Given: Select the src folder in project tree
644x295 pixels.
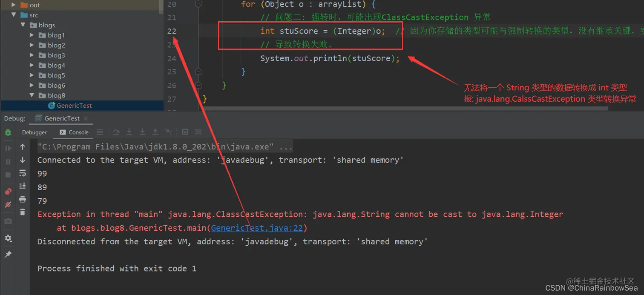Looking at the screenshot, I should (x=82, y=15).
